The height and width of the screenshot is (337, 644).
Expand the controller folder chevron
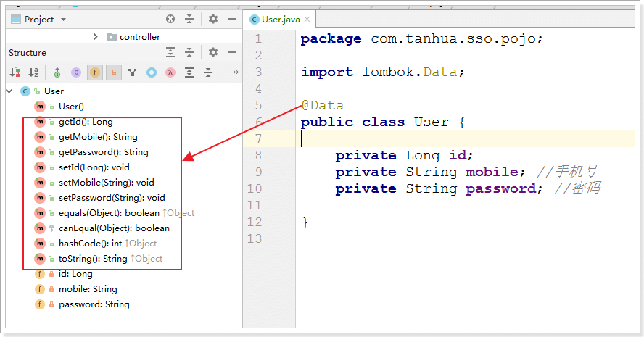pos(96,36)
